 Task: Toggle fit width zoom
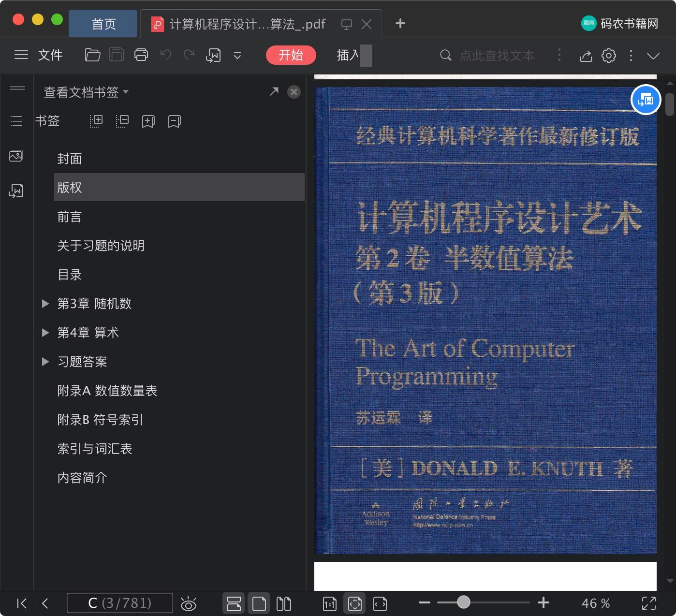[380, 603]
